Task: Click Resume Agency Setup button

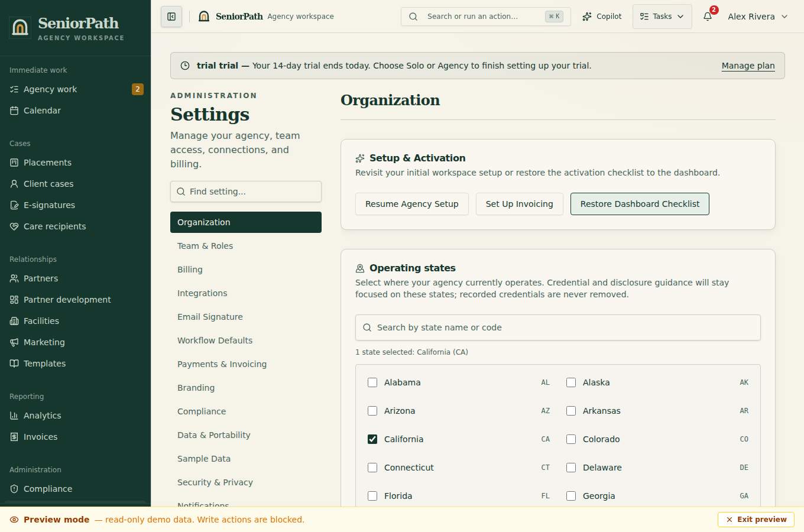Action: click(412, 204)
